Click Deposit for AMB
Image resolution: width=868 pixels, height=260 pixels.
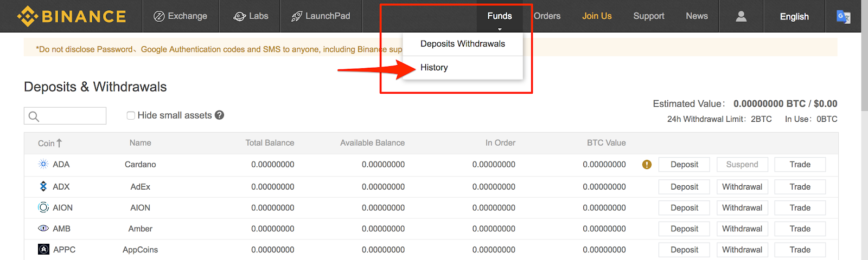(x=684, y=229)
